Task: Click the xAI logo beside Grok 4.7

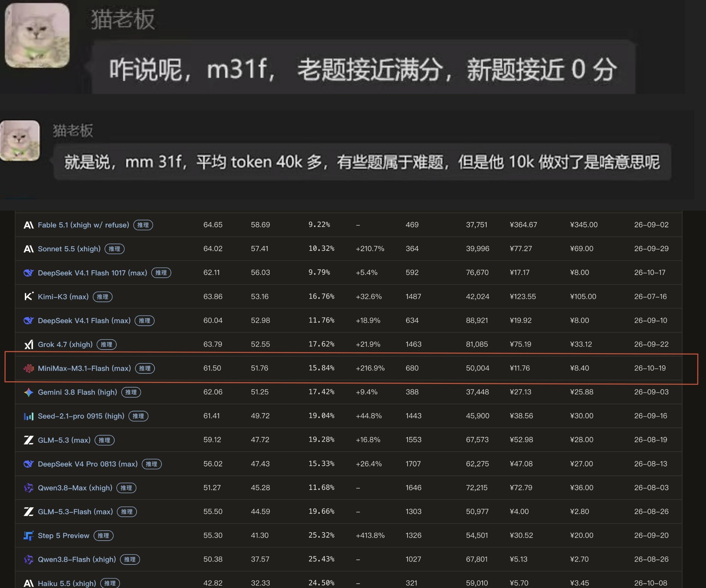Action: (x=28, y=344)
